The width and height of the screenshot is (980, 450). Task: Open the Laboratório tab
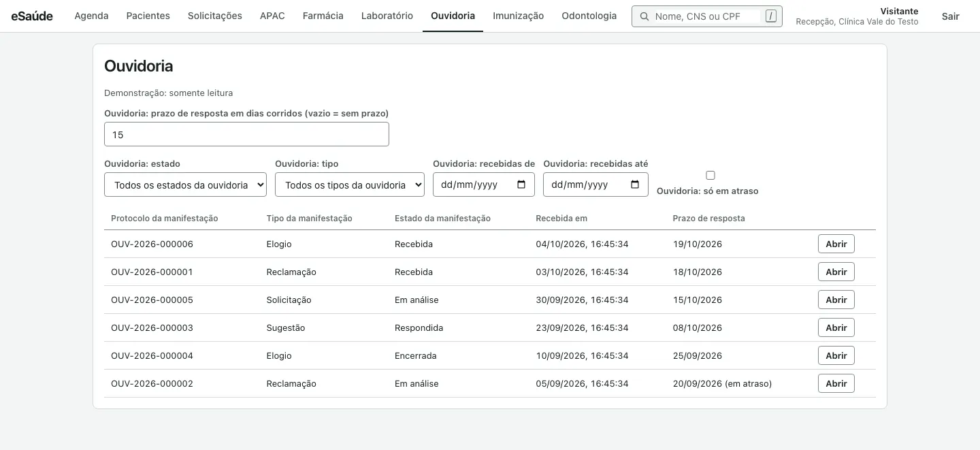(x=387, y=16)
